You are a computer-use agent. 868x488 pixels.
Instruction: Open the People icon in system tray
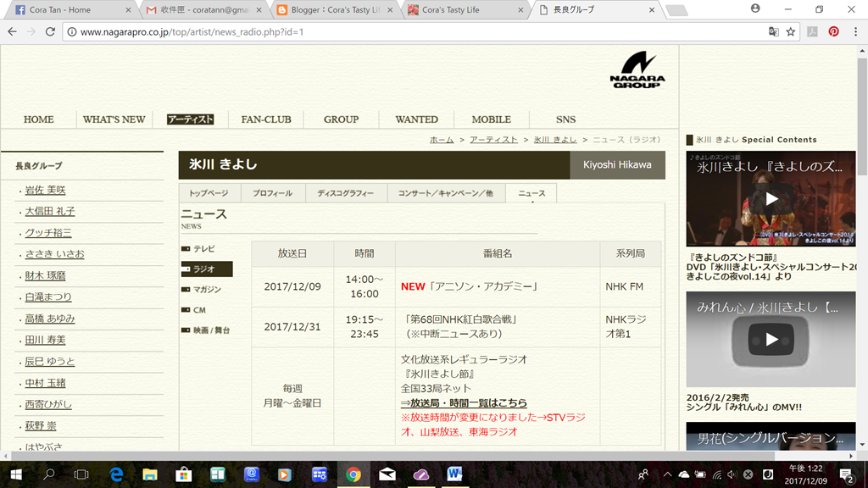coord(643,474)
